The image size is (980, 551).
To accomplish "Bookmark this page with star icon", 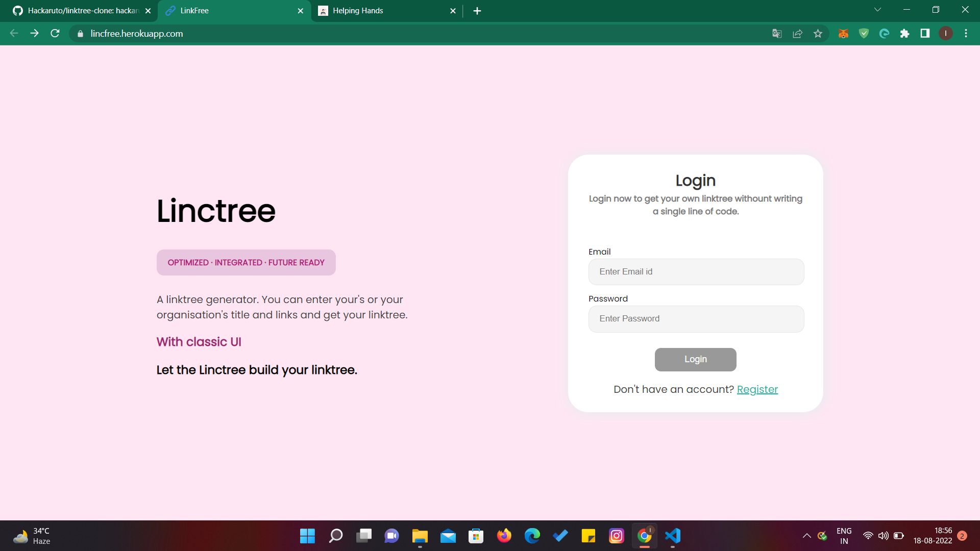I will 818,34.
